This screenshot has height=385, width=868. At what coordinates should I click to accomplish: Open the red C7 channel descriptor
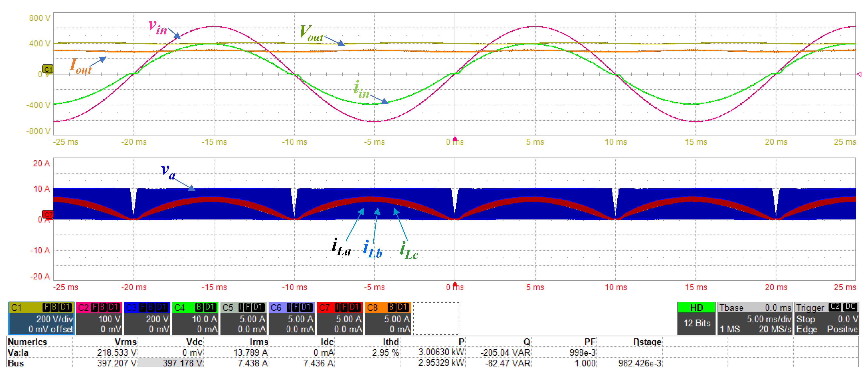[340, 318]
